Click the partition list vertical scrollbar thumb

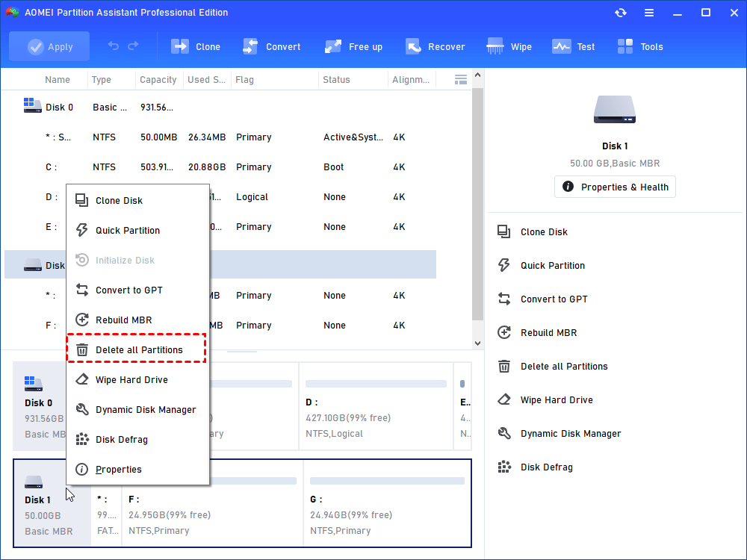[477, 204]
